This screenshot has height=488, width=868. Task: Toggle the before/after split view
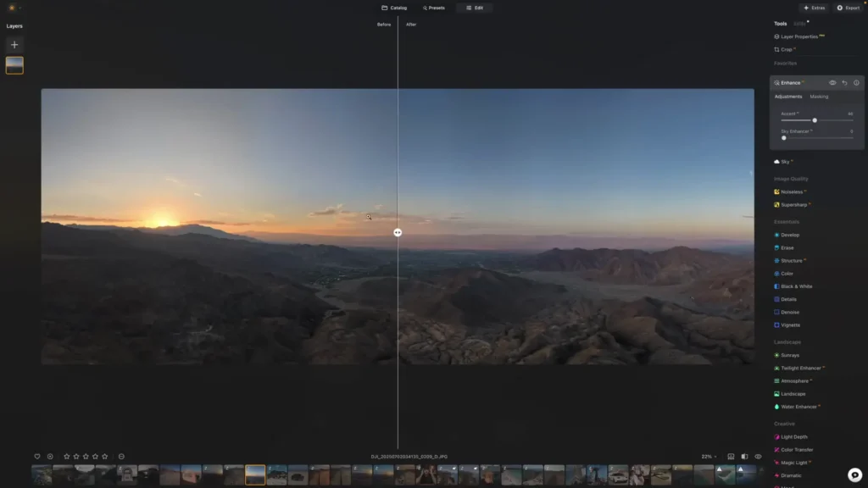[x=743, y=456]
